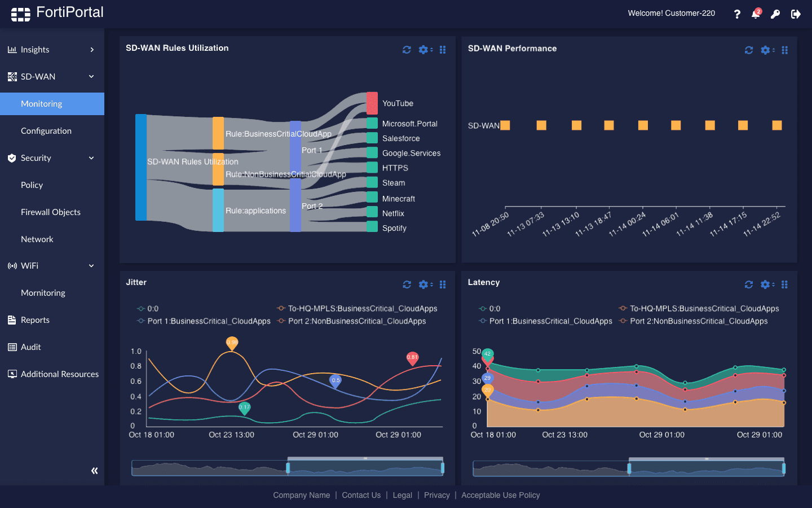Refresh the SD-WAN Performance widget
Screen dimensions: 812x508
click(749, 50)
